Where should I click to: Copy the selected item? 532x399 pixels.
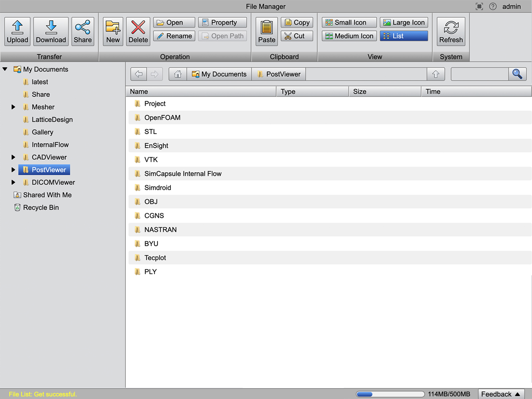(297, 22)
